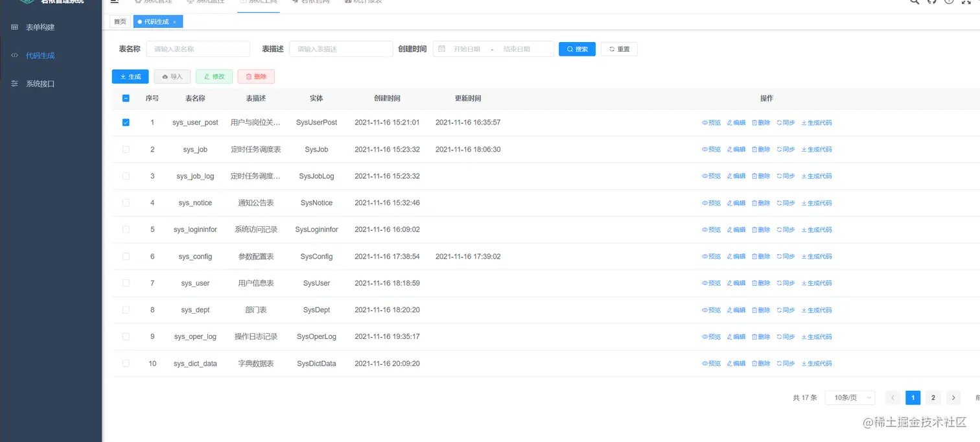Switch to the 首页 tab
The width and height of the screenshot is (980, 442).
(x=120, y=22)
